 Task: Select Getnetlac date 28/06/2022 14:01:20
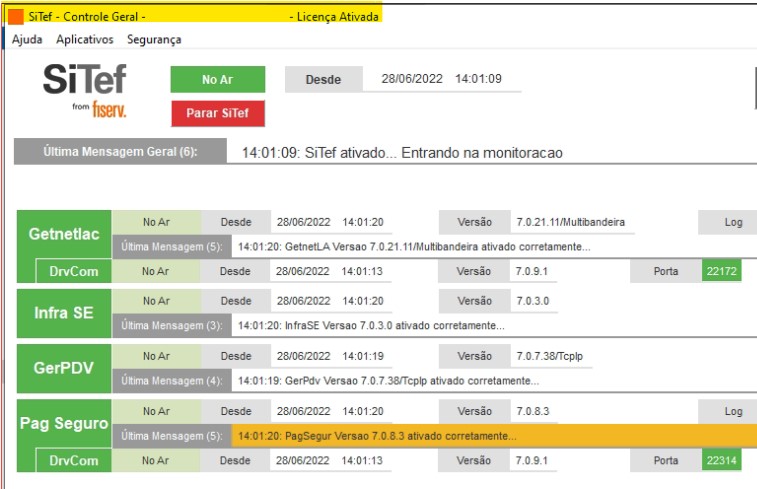330,222
